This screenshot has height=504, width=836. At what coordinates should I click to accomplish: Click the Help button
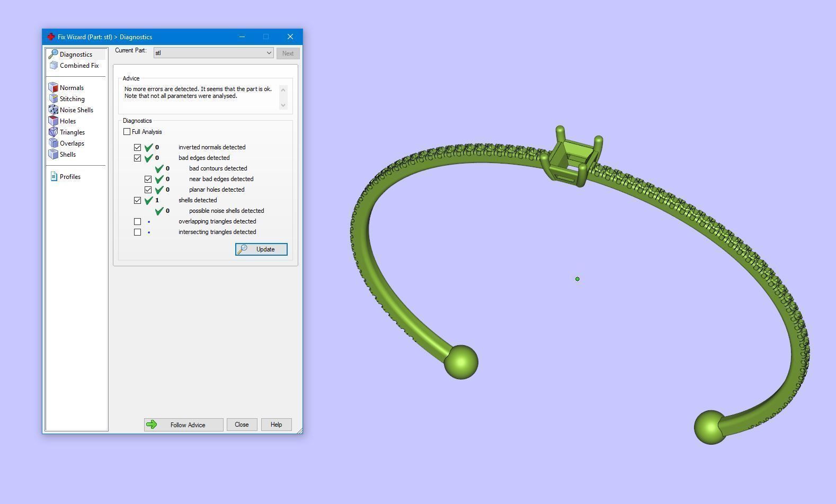[276, 425]
